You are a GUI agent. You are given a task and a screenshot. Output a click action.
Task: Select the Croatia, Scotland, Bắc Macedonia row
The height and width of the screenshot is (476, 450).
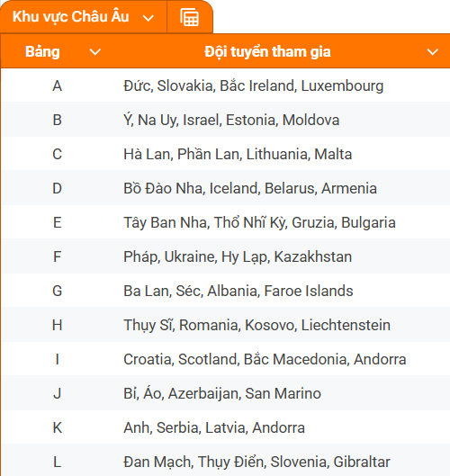[x=225, y=359]
